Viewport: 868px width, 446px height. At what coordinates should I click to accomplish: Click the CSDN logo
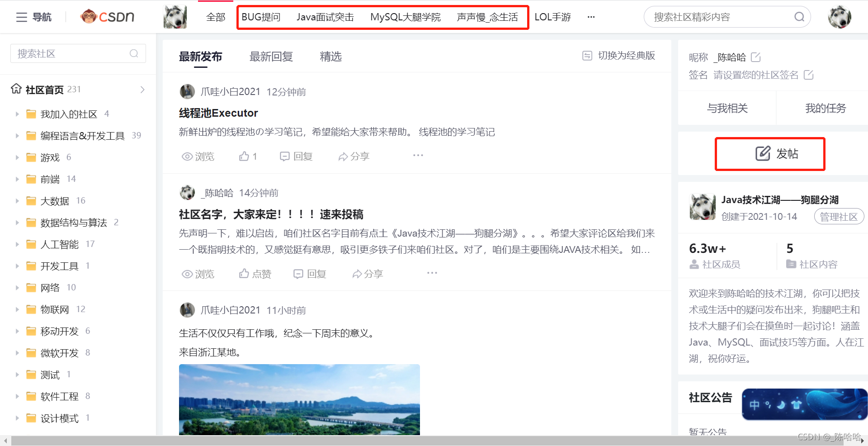click(x=107, y=16)
